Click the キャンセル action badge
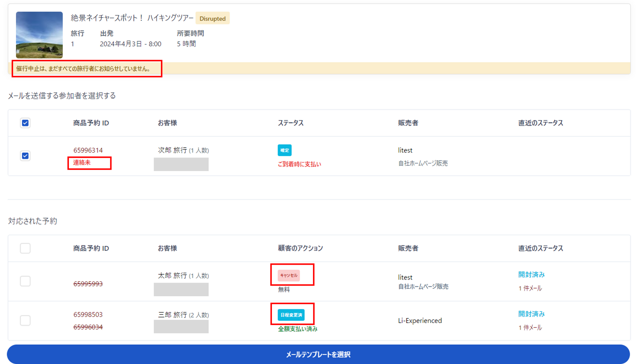 coord(289,275)
